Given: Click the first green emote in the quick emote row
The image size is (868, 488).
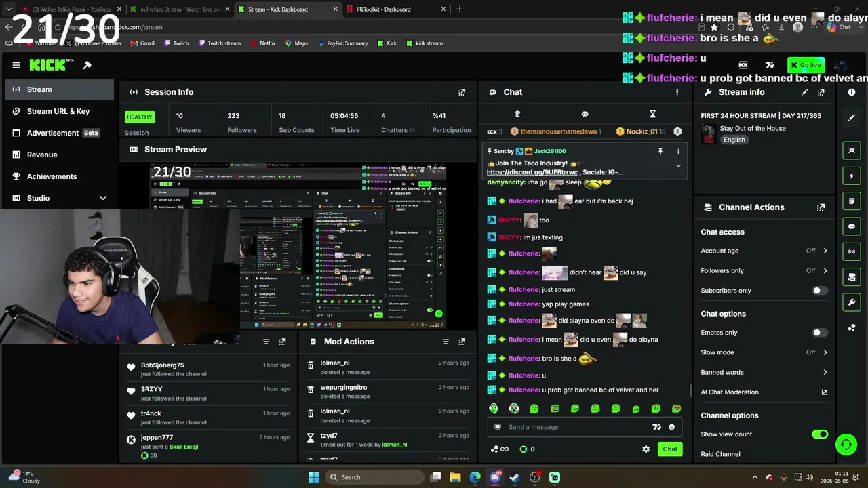Looking at the screenshot, I should pyautogui.click(x=494, y=409).
